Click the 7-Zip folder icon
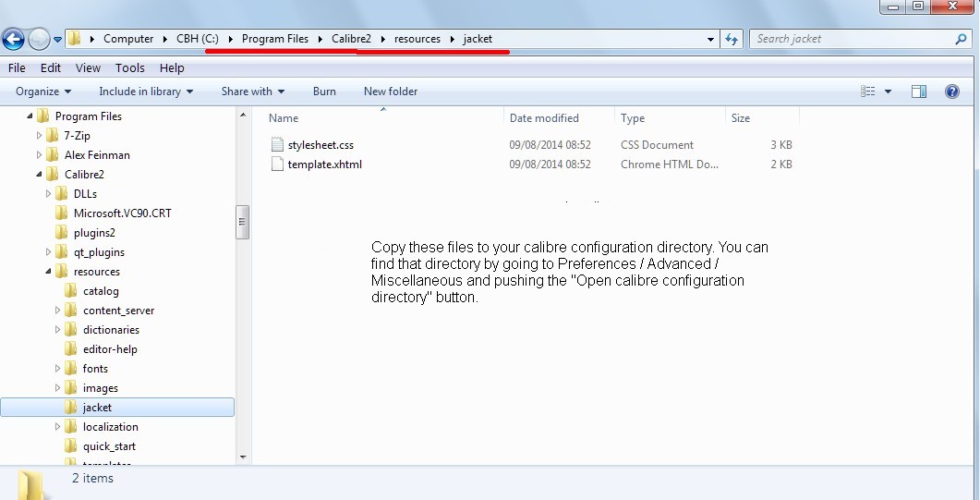The height and width of the screenshot is (500, 980). (53, 136)
